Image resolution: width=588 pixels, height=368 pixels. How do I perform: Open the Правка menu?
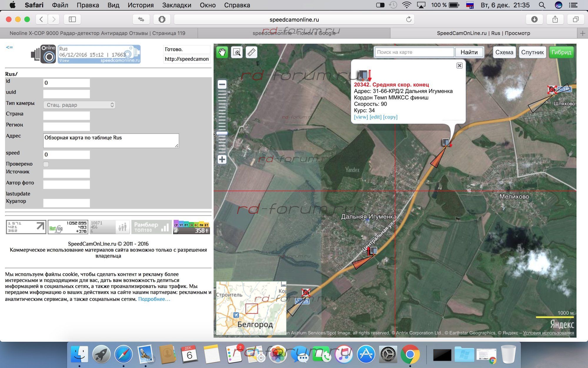click(88, 5)
